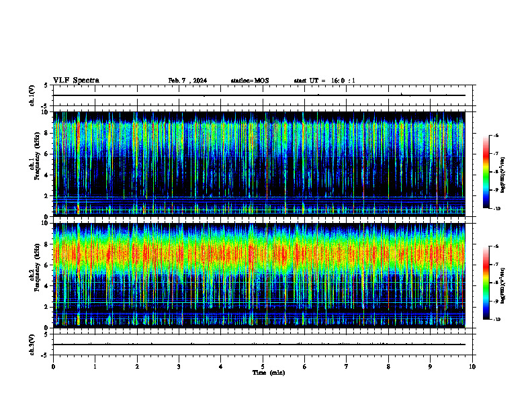The image size is (532, 411).
Task: Click the "8" kHz tick of ch.1 frequency axis
Action: pos(47,133)
